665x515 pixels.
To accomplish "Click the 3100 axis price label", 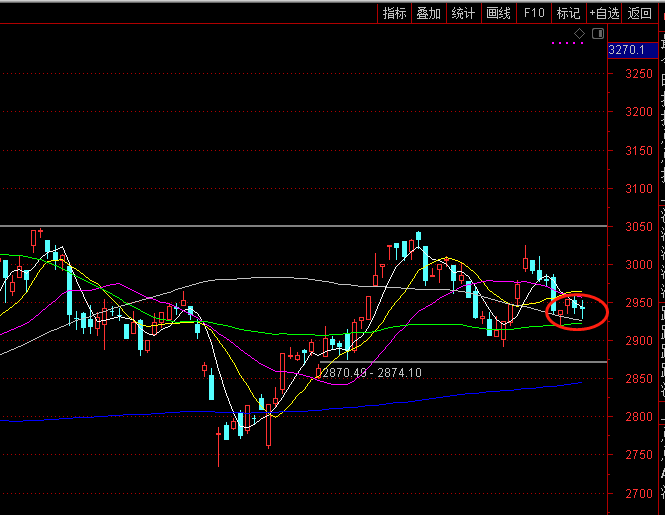I will pyautogui.click(x=639, y=189).
